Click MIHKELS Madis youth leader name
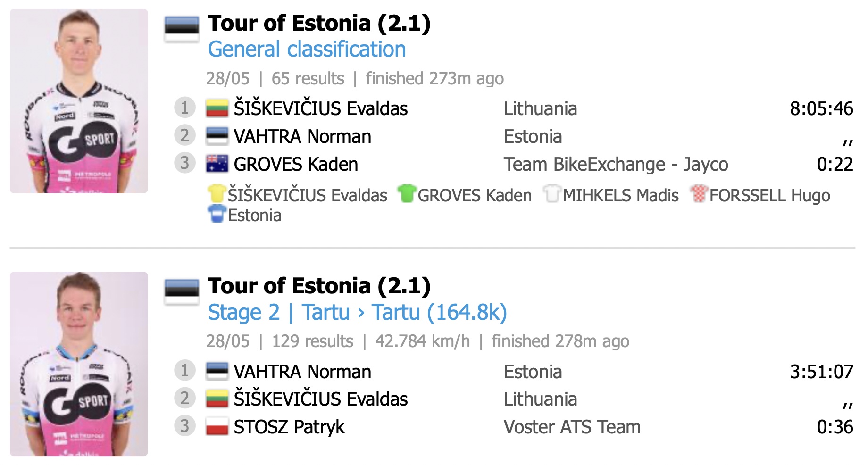 coord(621,195)
